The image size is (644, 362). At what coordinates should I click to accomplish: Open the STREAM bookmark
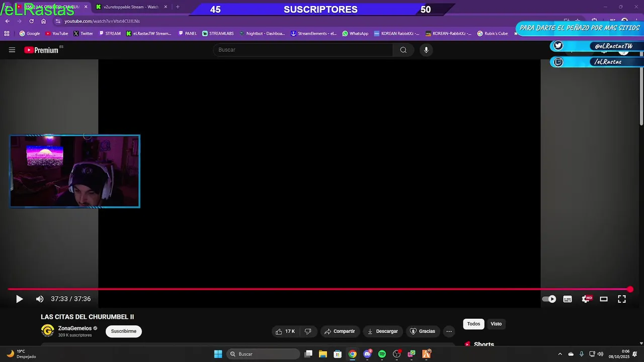(110, 34)
